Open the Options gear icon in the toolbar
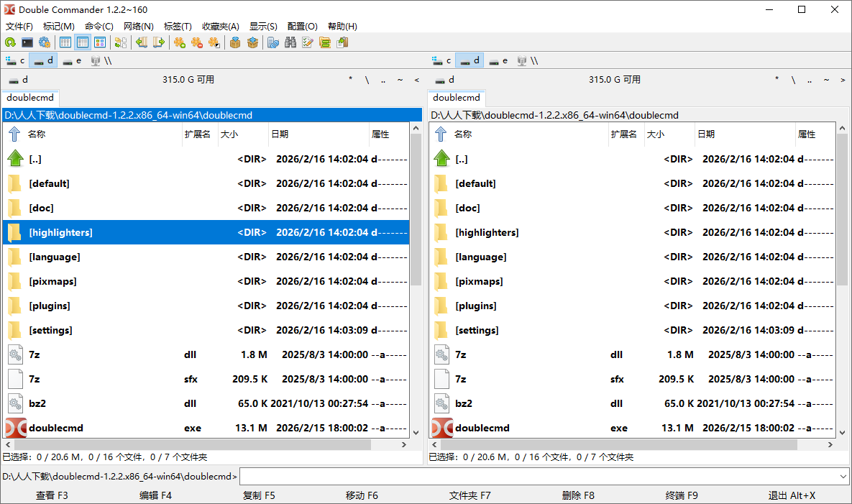The height and width of the screenshot is (504, 852). (x=45, y=42)
